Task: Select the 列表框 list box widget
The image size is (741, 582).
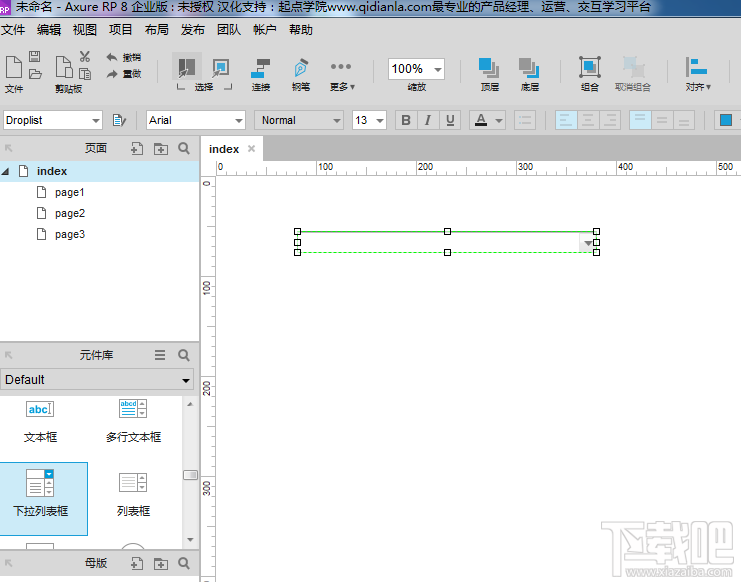Action: coord(133,495)
